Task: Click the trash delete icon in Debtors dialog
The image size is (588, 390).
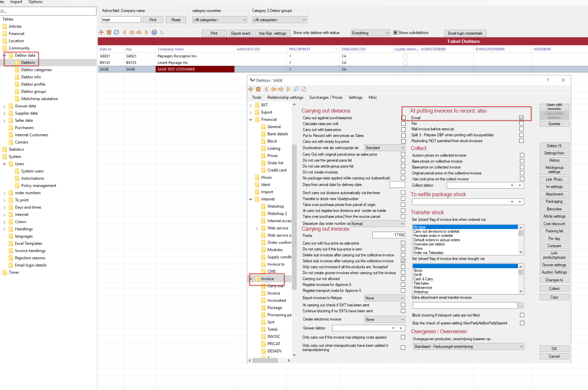Action: click(258, 89)
